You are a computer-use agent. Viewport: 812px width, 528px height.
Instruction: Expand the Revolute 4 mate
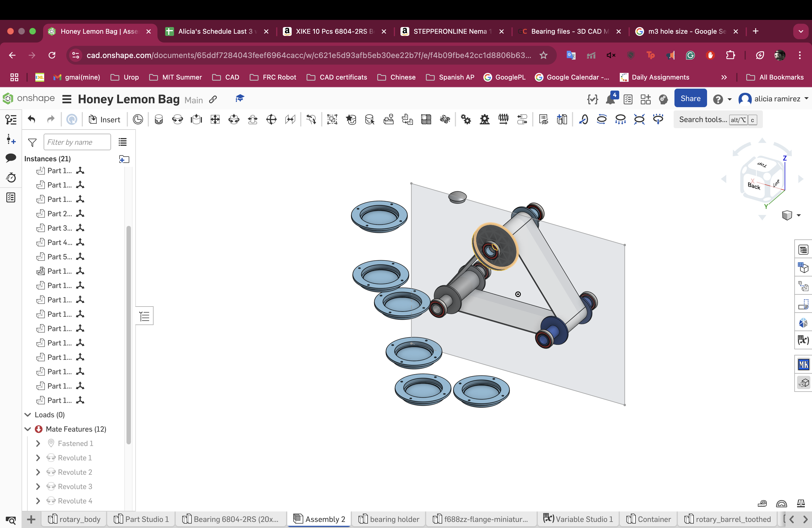point(38,501)
